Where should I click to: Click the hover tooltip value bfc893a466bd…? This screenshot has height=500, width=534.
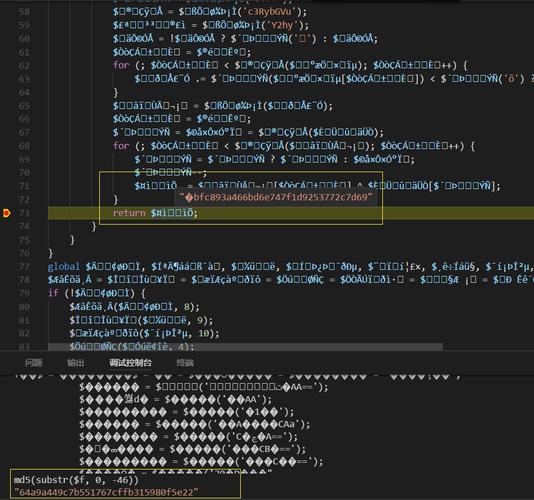(276, 197)
